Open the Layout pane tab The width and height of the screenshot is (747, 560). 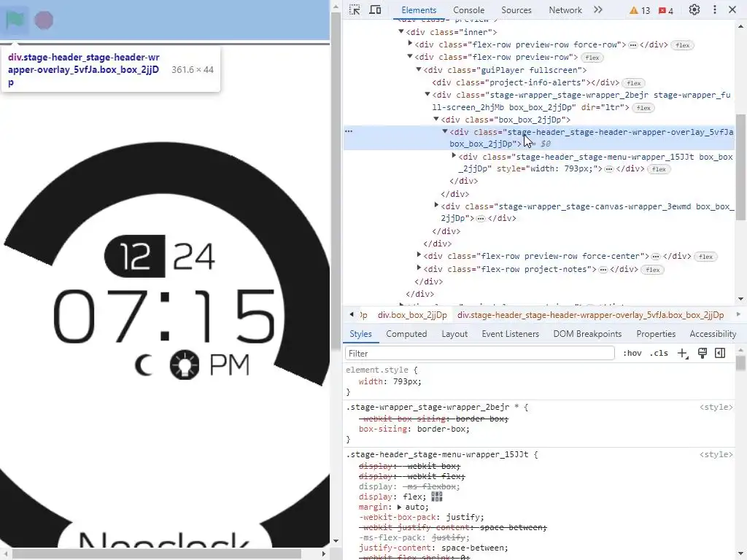pyautogui.click(x=454, y=334)
